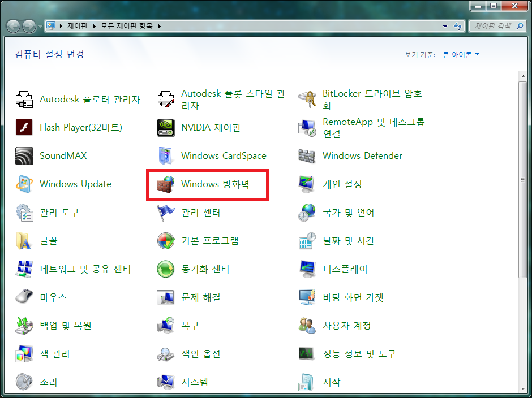Open the 관리 센터 flag icon

(x=166, y=213)
